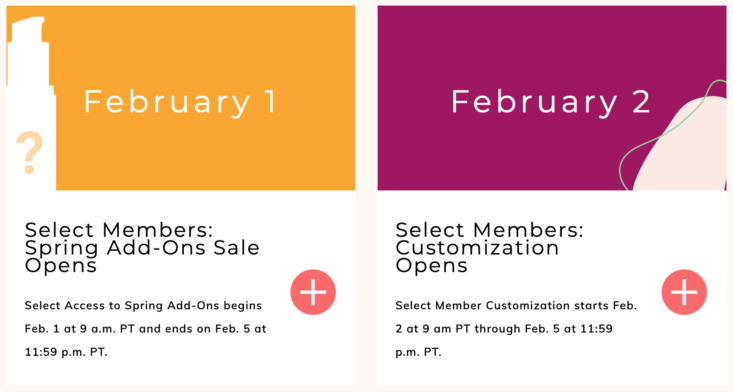The image size is (733, 392).
Task: Click the white plus sign in left circle
Action: pos(313,292)
